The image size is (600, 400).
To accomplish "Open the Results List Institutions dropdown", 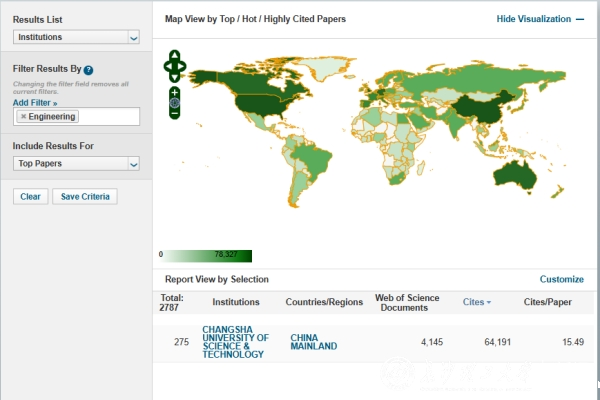I will [x=76, y=37].
